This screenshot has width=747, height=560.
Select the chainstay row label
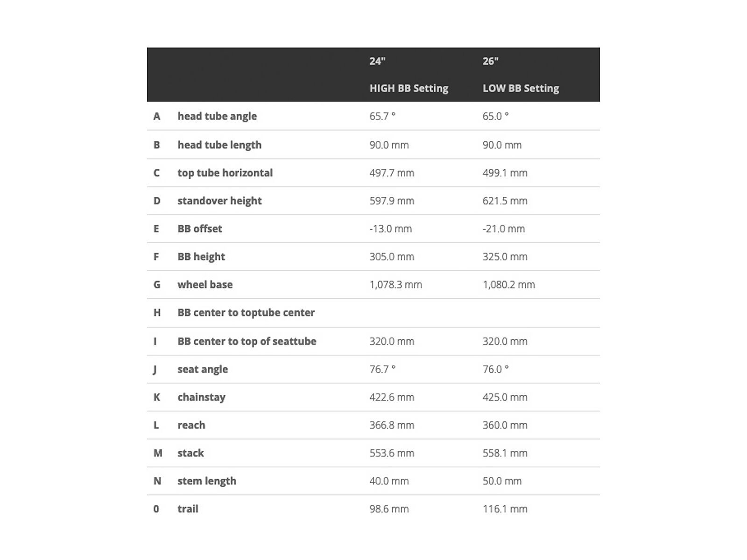[201, 397]
